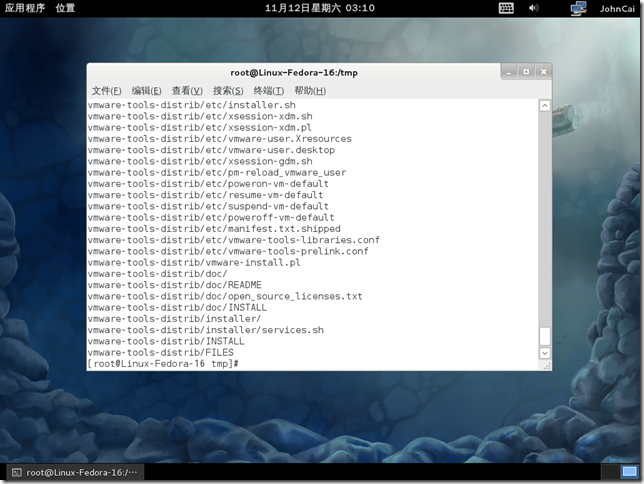This screenshot has width=644, height=484.
Task: Click the line ending manifest.txt.shipped
Action: (x=214, y=229)
